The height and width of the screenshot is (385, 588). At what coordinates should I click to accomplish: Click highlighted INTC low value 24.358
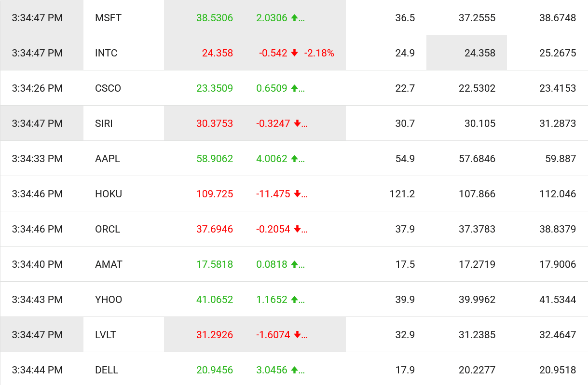tap(480, 53)
